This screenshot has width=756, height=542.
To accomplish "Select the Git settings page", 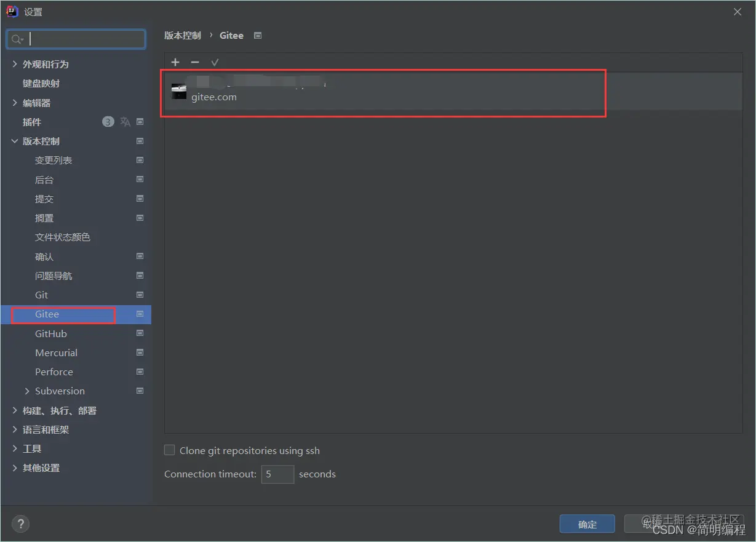I will tap(41, 295).
